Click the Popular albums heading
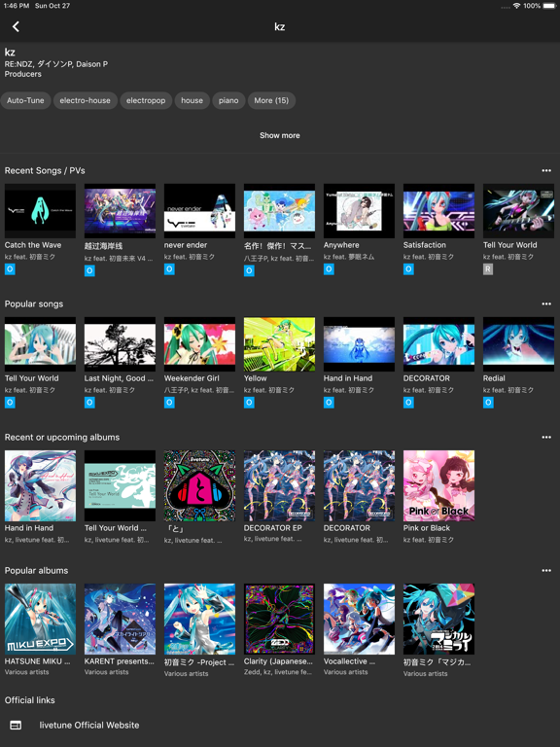Viewport: 560px width, 747px height. click(36, 571)
